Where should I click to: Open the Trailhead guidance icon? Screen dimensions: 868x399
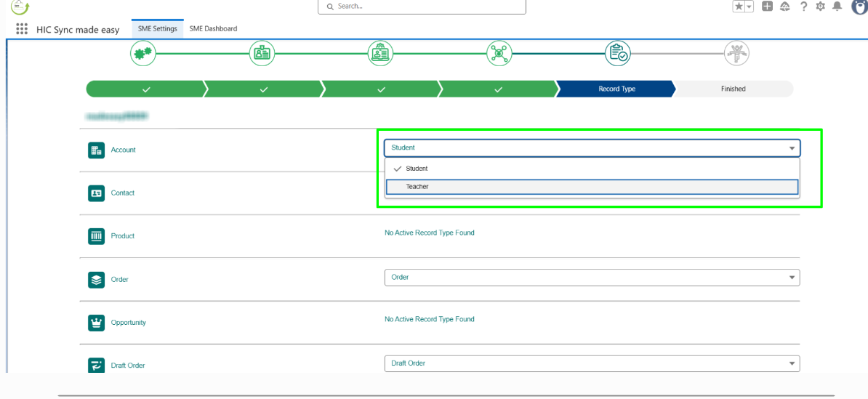click(785, 6)
